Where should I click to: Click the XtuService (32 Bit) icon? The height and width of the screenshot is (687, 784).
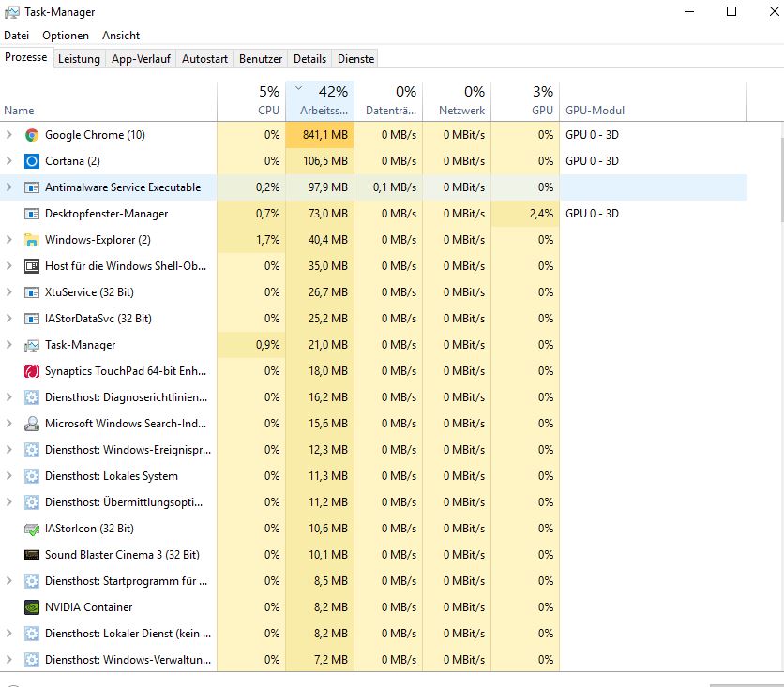pos(32,292)
